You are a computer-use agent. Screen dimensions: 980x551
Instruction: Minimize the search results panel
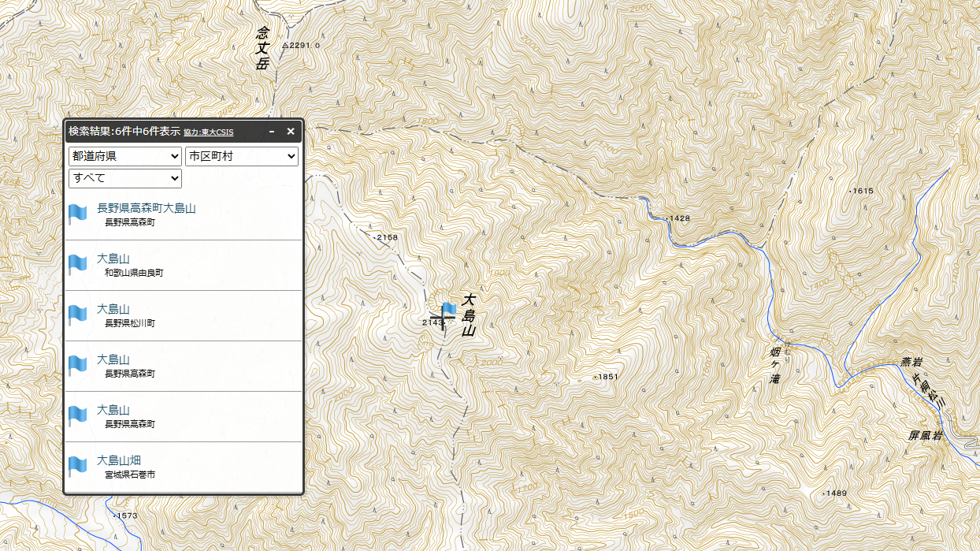pyautogui.click(x=272, y=132)
